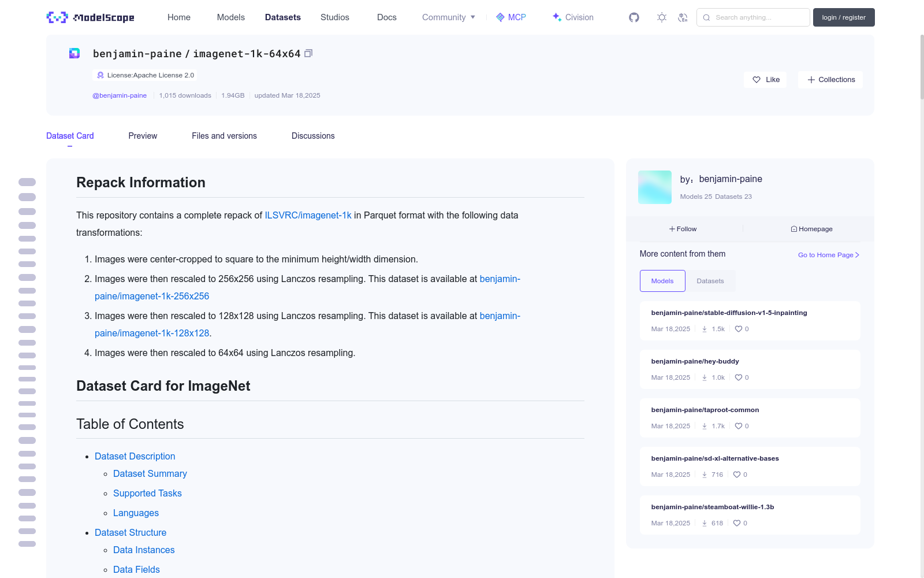Open the Docs menu item
924x578 pixels.
pos(387,17)
